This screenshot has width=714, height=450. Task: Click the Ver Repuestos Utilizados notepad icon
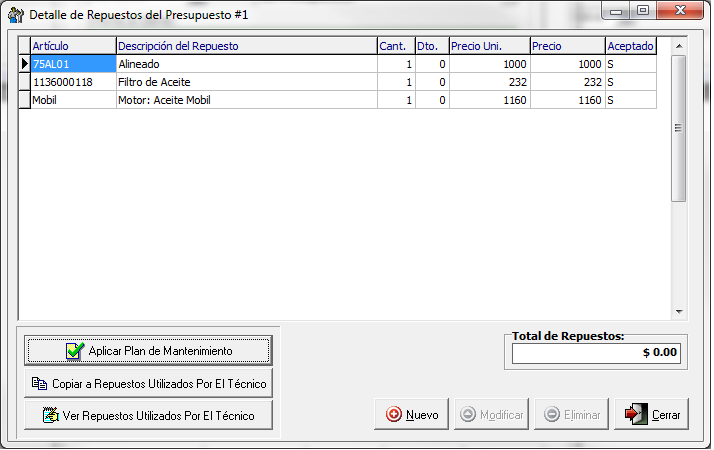(x=50, y=415)
